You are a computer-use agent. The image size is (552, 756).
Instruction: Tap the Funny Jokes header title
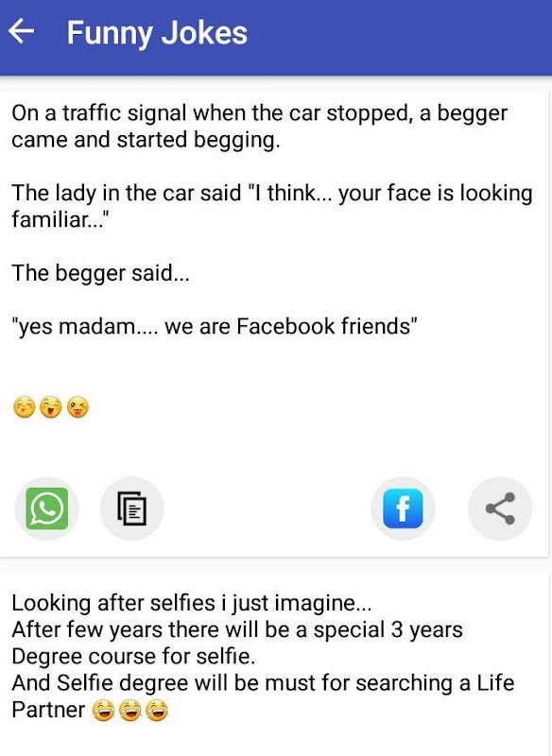[157, 33]
